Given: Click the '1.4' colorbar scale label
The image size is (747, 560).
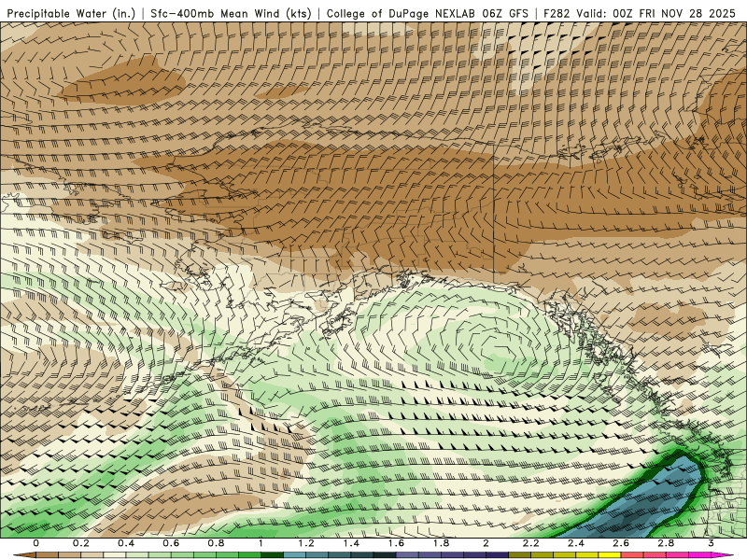Looking at the screenshot, I should coord(351,543).
